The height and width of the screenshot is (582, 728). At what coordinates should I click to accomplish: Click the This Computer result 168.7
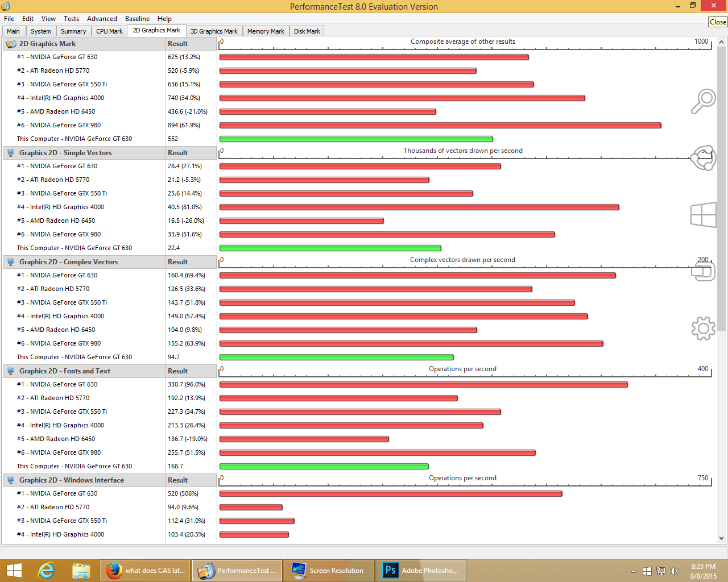tap(175, 466)
